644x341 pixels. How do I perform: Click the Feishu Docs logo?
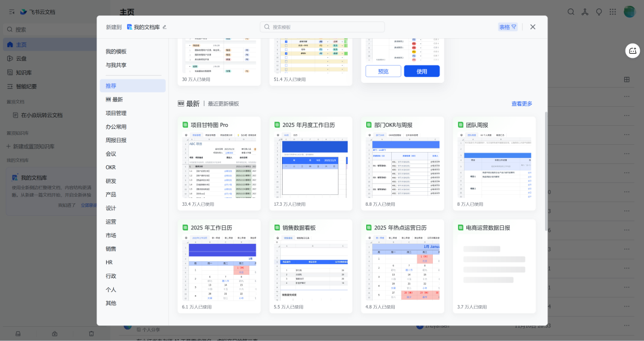point(24,12)
